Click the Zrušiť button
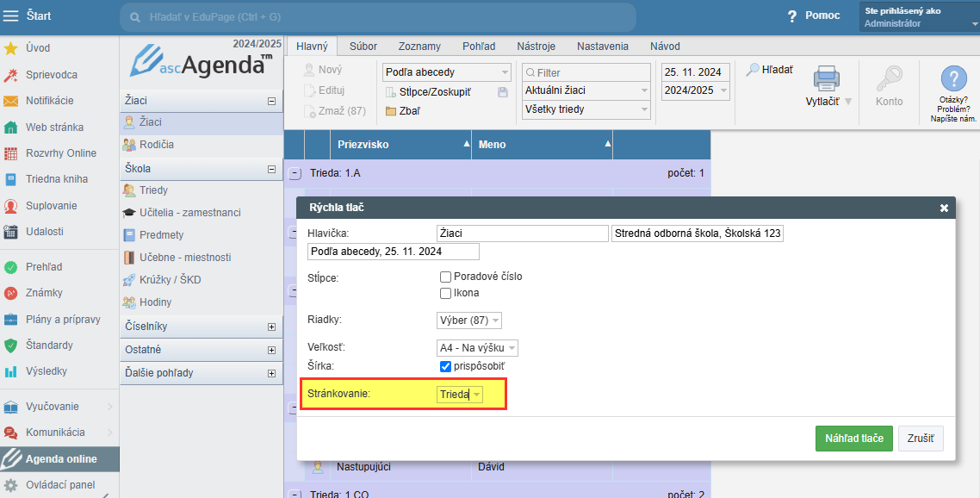The width and height of the screenshot is (980, 498). click(921, 439)
